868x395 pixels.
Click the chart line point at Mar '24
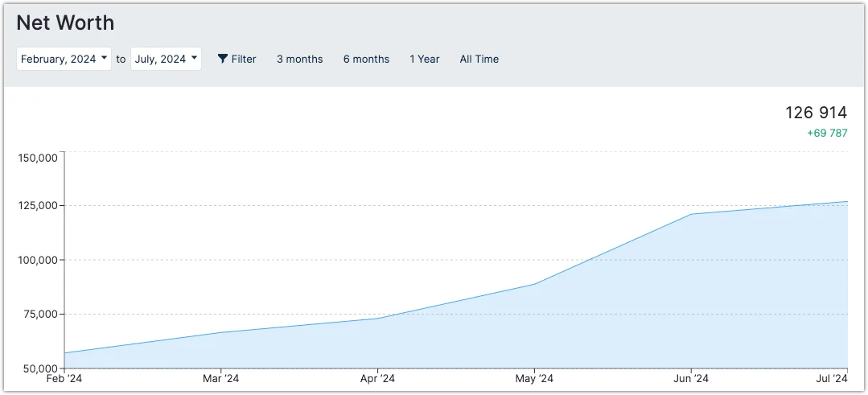(221, 332)
